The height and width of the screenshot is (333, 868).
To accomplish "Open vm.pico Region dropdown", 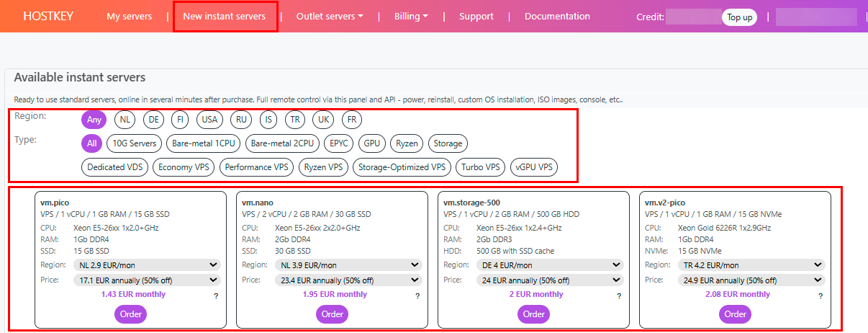I will (x=147, y=265).
